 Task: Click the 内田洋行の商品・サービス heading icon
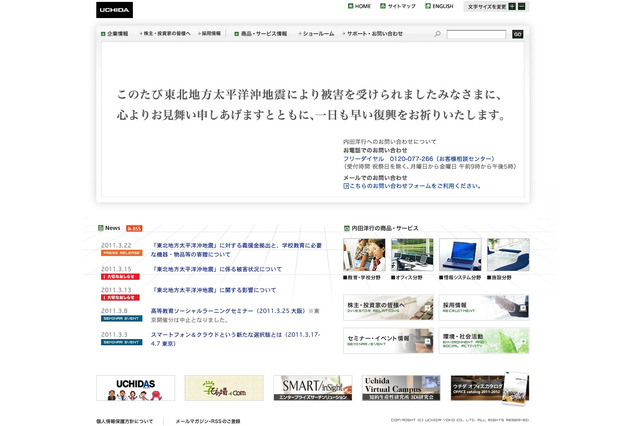pos(347,229)
